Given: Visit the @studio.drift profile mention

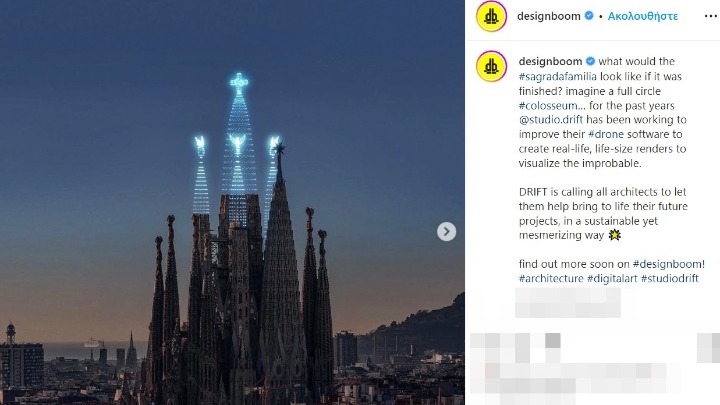Looking at the screenshot, I should 551,120.
